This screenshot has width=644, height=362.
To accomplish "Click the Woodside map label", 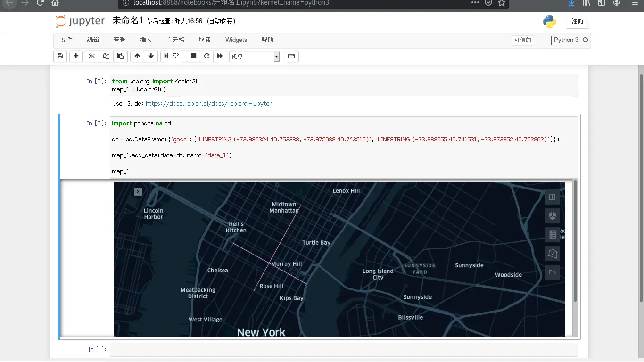I will 508,275.
